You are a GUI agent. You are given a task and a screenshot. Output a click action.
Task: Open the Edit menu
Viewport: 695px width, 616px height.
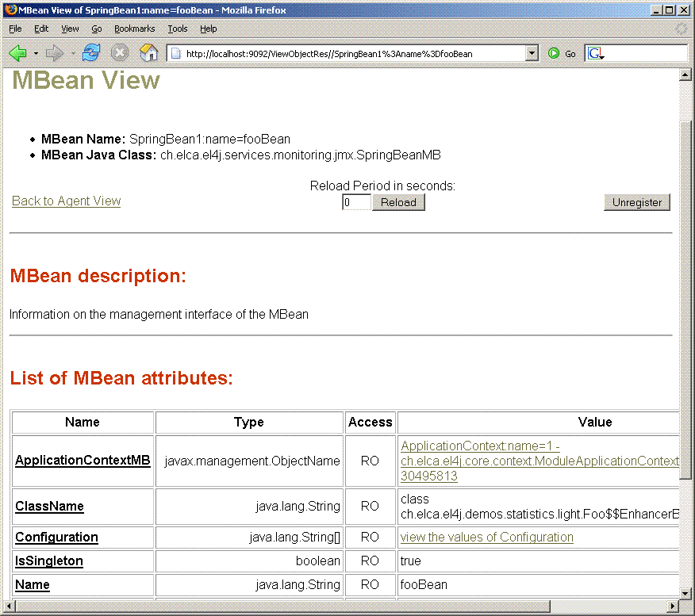tap(41, 29)
